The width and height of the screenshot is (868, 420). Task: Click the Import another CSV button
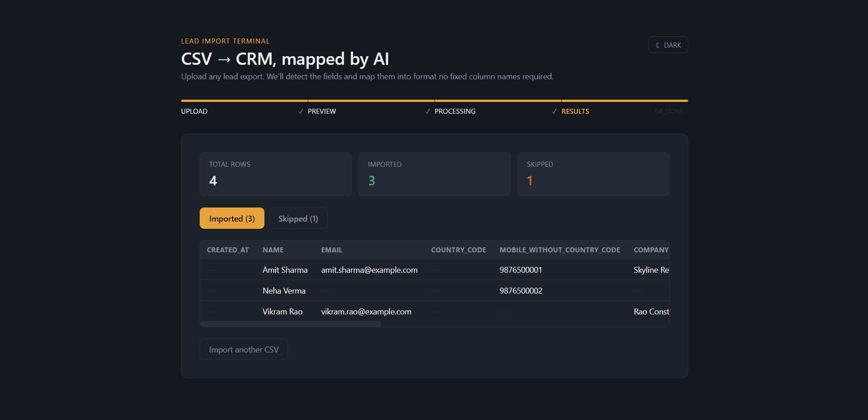pyautogui.click(x=244, y=349)
